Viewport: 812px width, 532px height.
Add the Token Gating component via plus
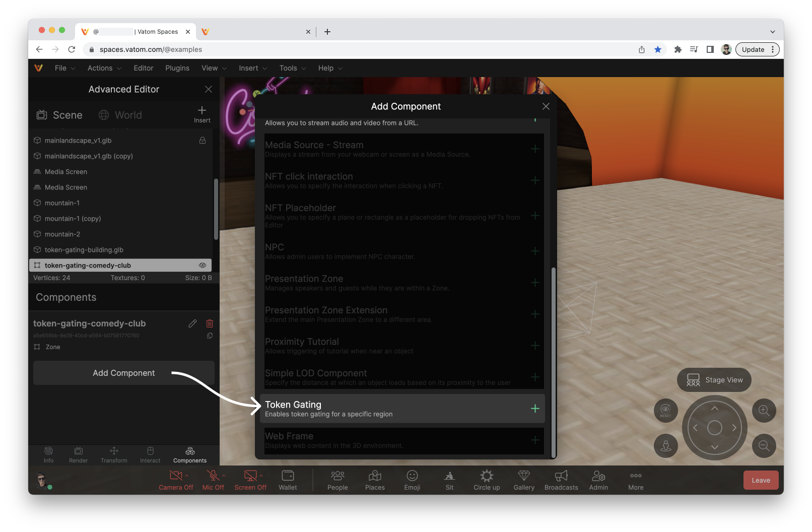(535, 409)
